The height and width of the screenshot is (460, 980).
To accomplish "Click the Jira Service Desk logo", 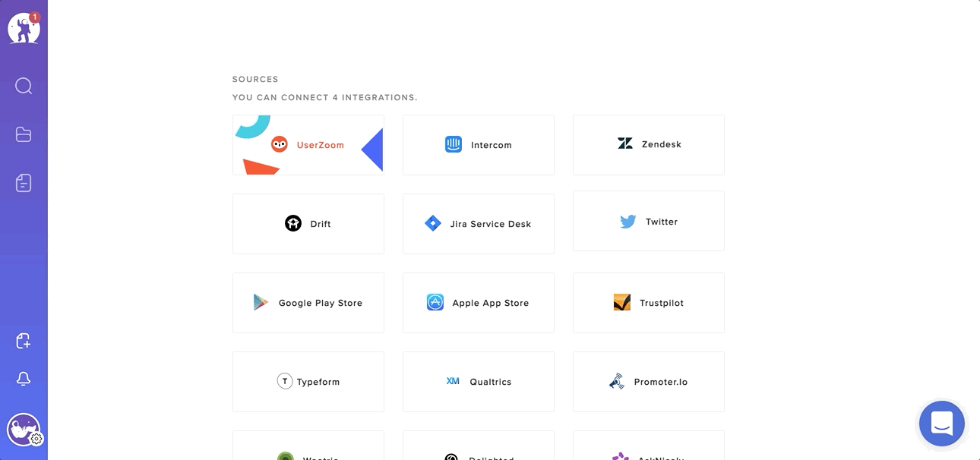I will click(x=433, y=223).
